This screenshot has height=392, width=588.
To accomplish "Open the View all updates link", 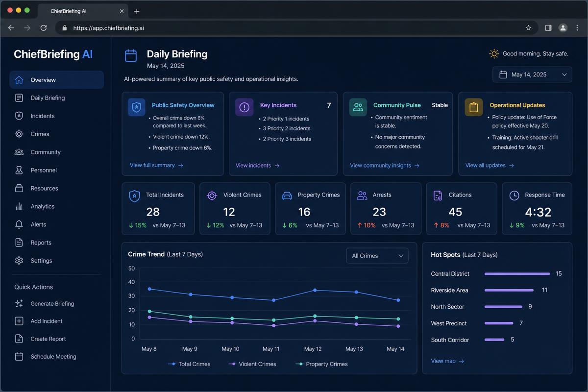I will [x=490, y=166].
